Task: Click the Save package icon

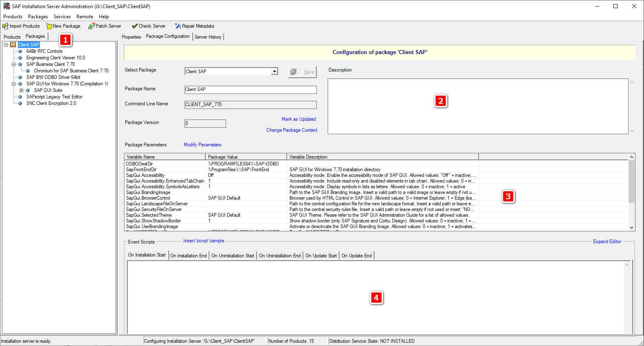Action: tap(293, 72)
